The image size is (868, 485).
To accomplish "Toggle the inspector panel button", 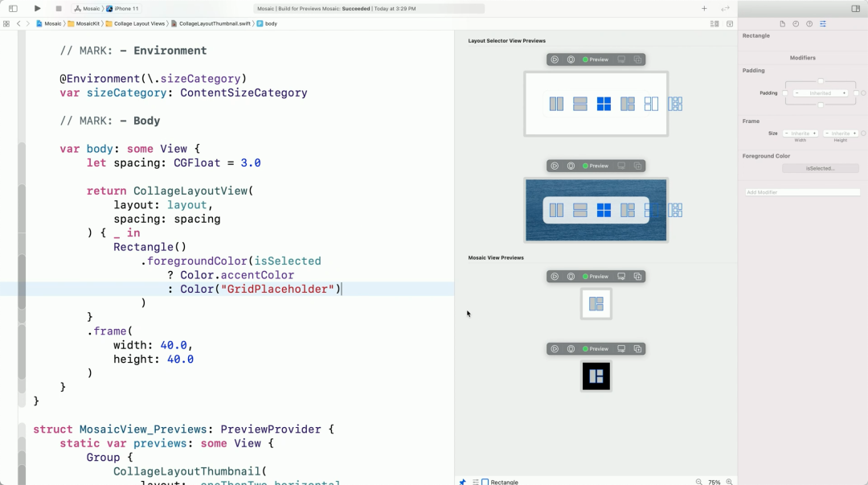I will [x=856, y=8].
